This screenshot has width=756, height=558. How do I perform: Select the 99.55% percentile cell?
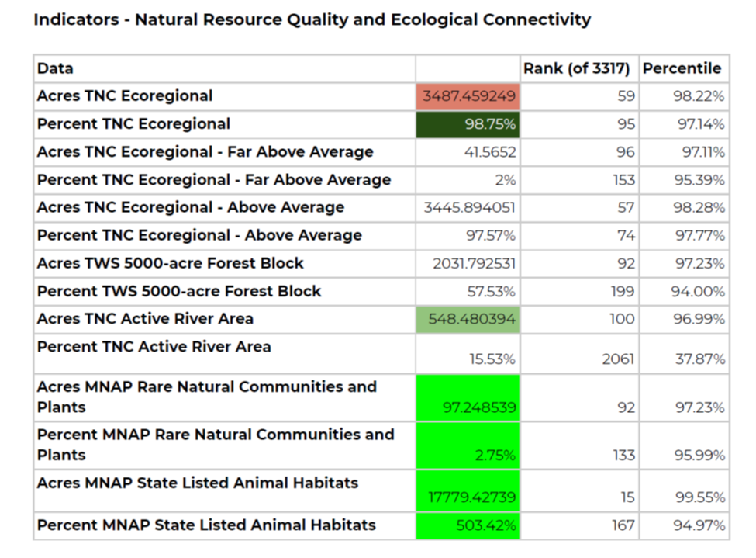coord(699,497)
